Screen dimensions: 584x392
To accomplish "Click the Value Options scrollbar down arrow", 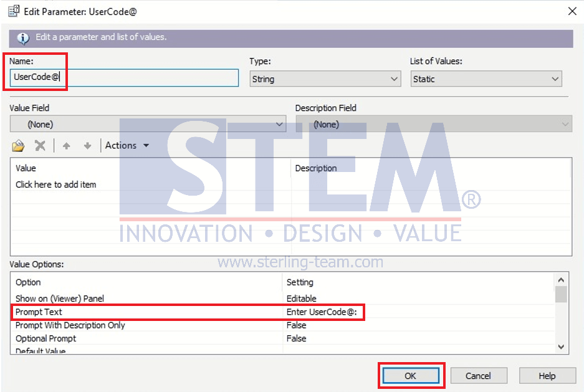I will [x=562, y=347].
